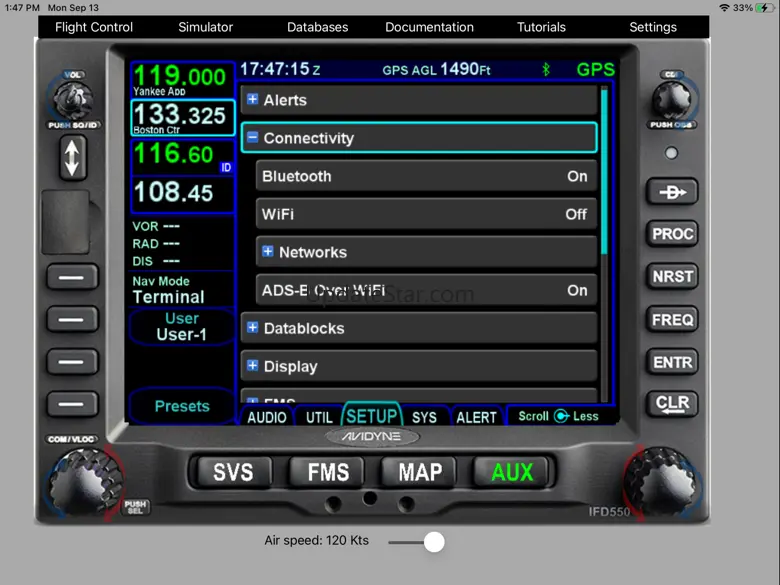Image resolution: width=780 pixels, height=585 pixels.
Task: Expand the Display section
Action: [x=419, y=366]
